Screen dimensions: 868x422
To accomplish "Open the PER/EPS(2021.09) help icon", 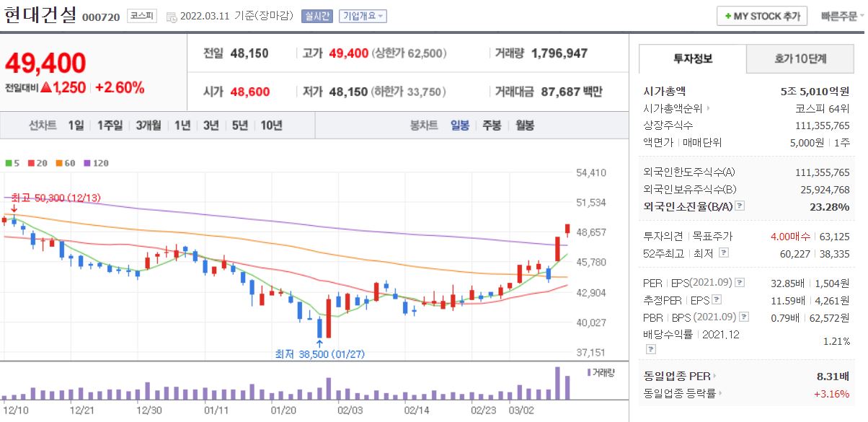I will [x=738, y=283].
